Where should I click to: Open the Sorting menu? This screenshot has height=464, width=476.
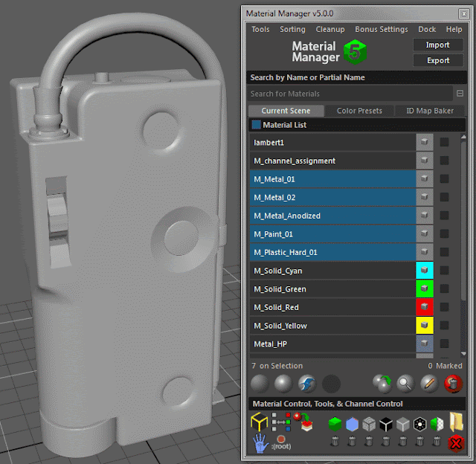[292, 30]
